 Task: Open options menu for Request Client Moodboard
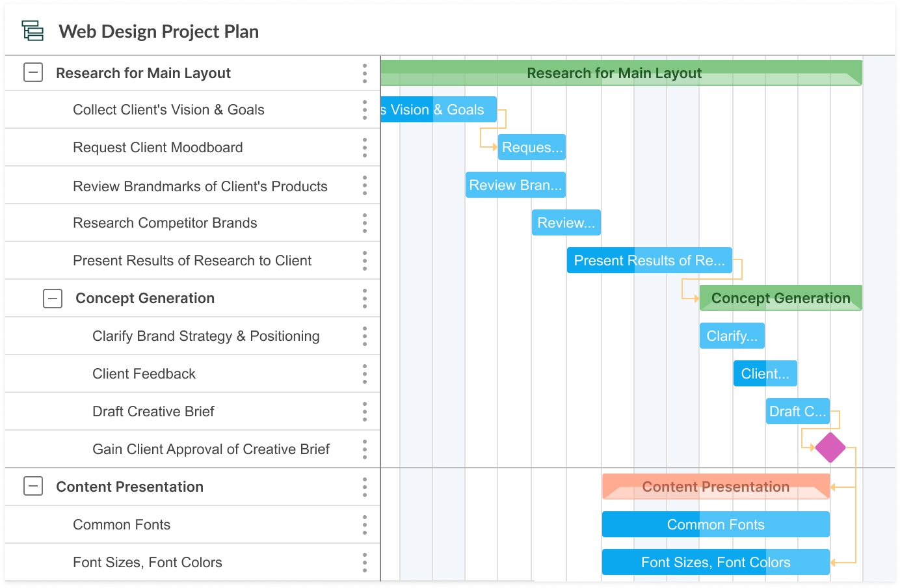pos(365,147)
